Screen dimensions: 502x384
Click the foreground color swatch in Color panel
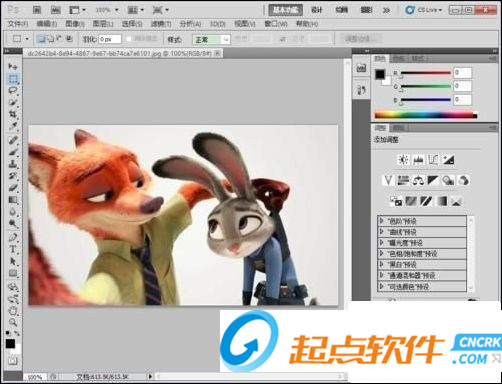380,74
